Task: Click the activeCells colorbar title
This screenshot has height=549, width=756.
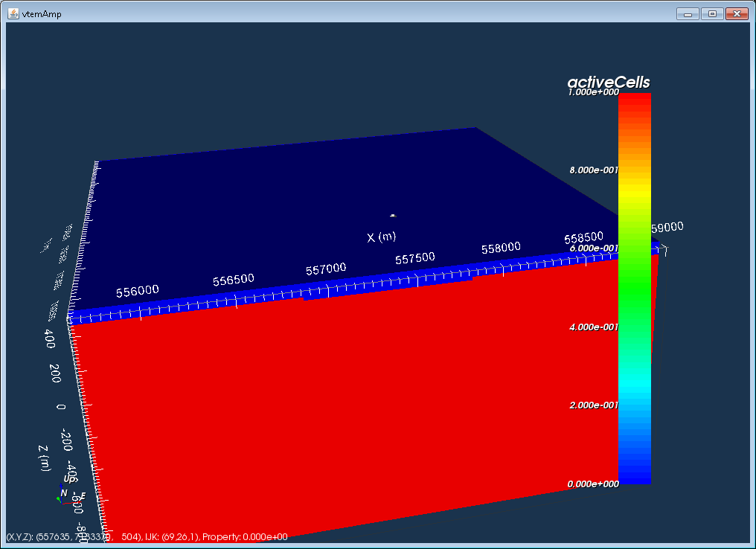Action: pos(609,82)
